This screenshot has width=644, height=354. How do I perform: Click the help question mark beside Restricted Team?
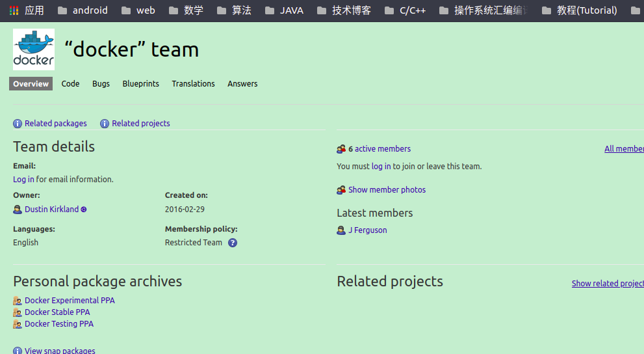pos(233,243)
